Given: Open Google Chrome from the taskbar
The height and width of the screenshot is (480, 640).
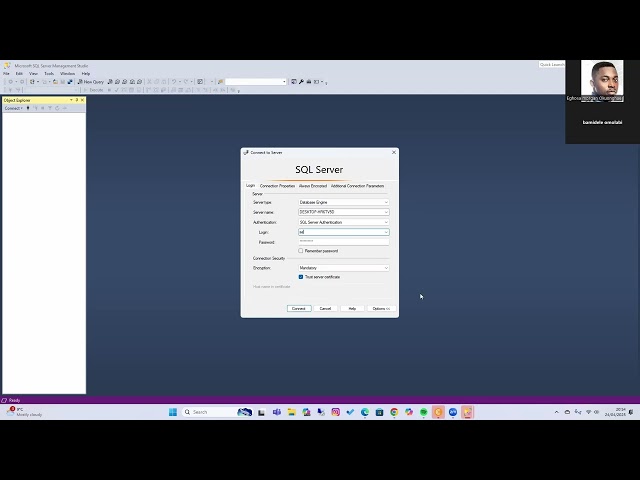Looking at the screenshot, I should point(394,412).
